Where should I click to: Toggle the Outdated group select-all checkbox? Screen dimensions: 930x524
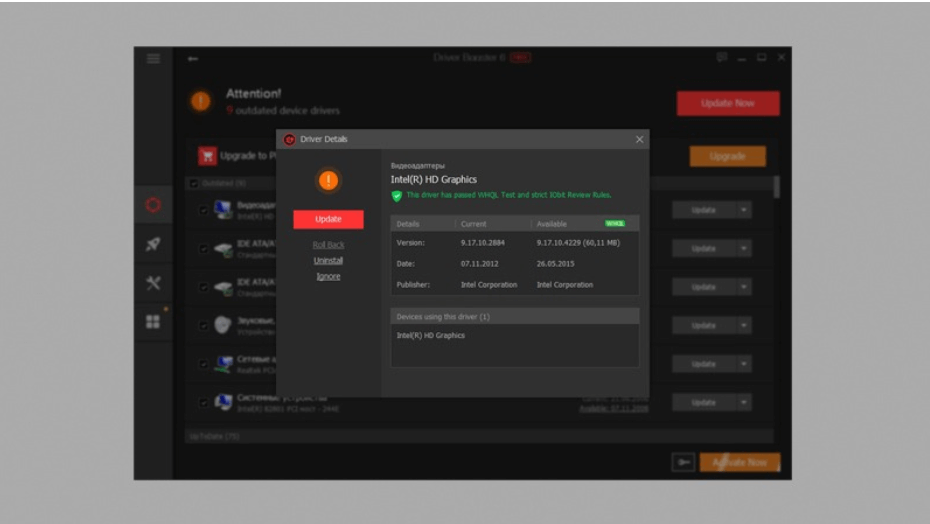tap(194, 184)
